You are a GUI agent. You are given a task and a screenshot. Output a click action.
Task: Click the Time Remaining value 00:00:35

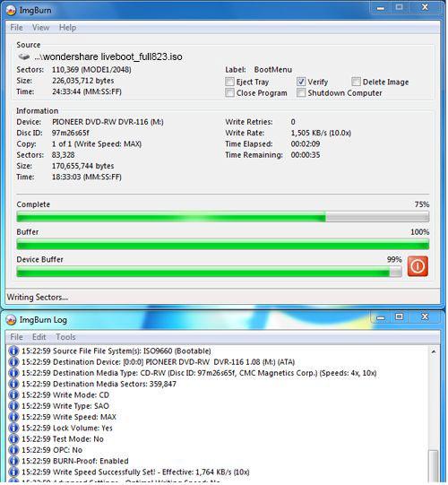(x=306, y=155)
